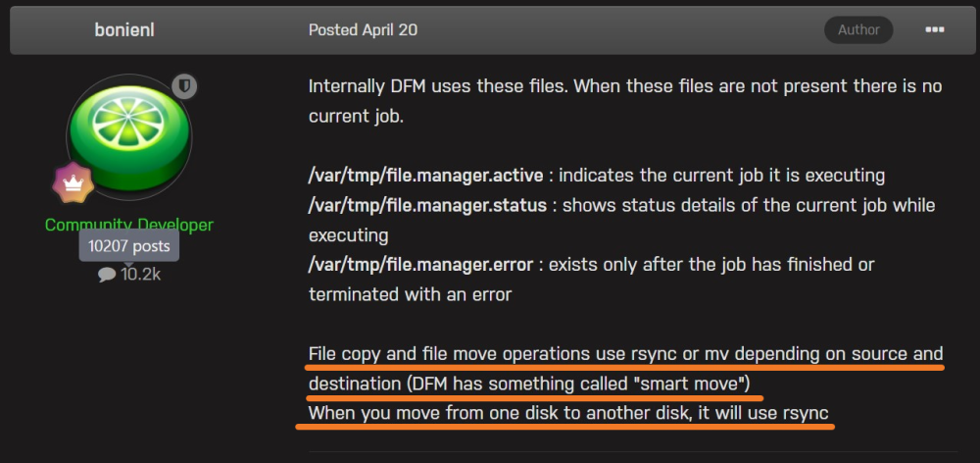The image size is (980, 463).
Task: Click the 10.2k post count
Action: click(x=140, y=275)
